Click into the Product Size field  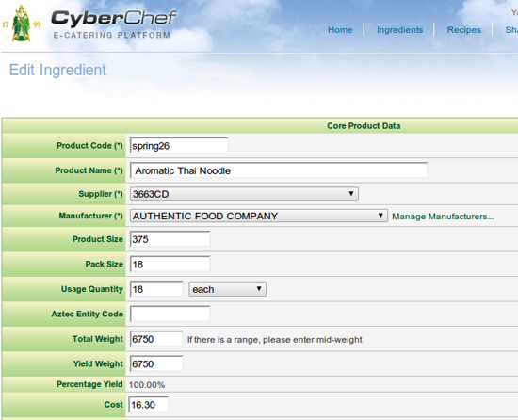(x=170, y=239)
